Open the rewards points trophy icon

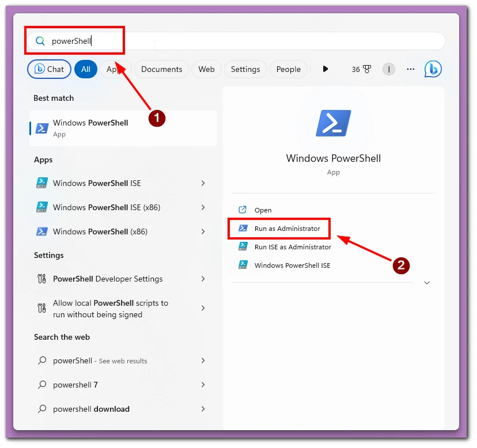[x=367, y=69]
